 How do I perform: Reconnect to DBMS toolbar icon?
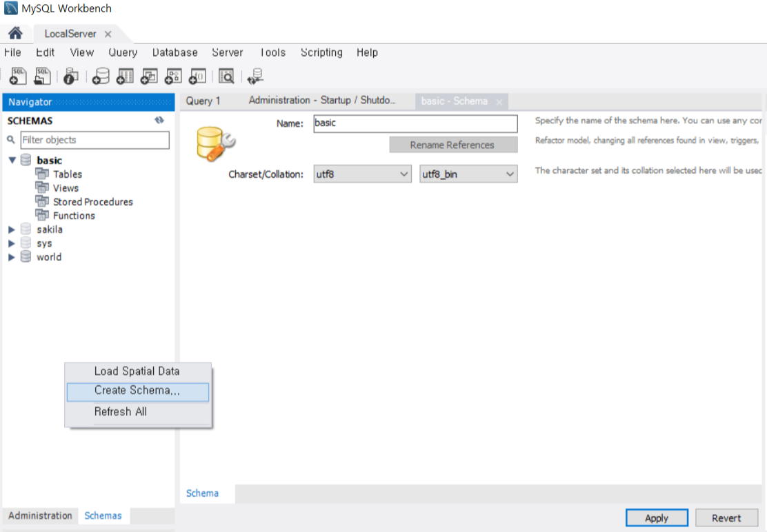(x=255, y=76)
